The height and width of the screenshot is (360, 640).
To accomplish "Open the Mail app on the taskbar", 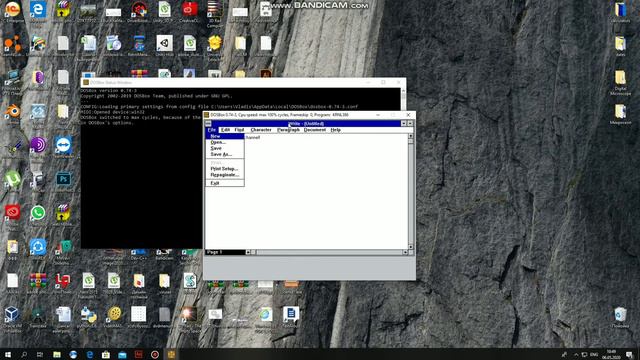I will point(122,354).
